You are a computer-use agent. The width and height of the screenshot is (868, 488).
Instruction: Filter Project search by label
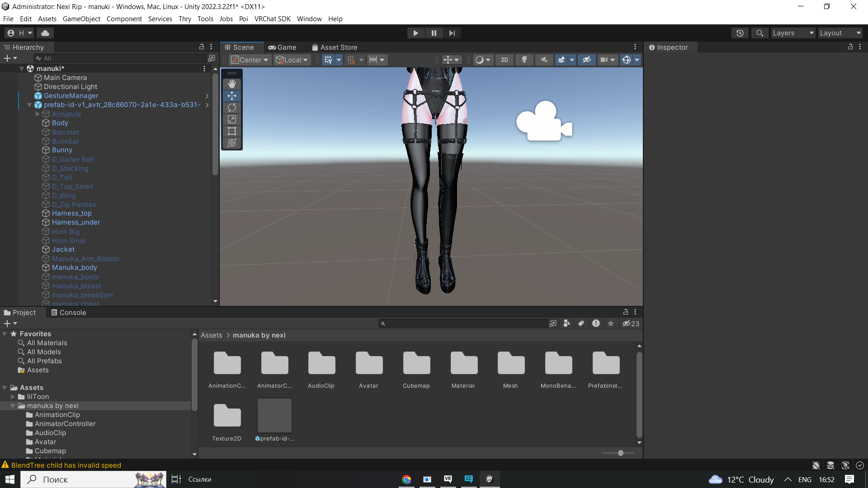pos(581,324)
